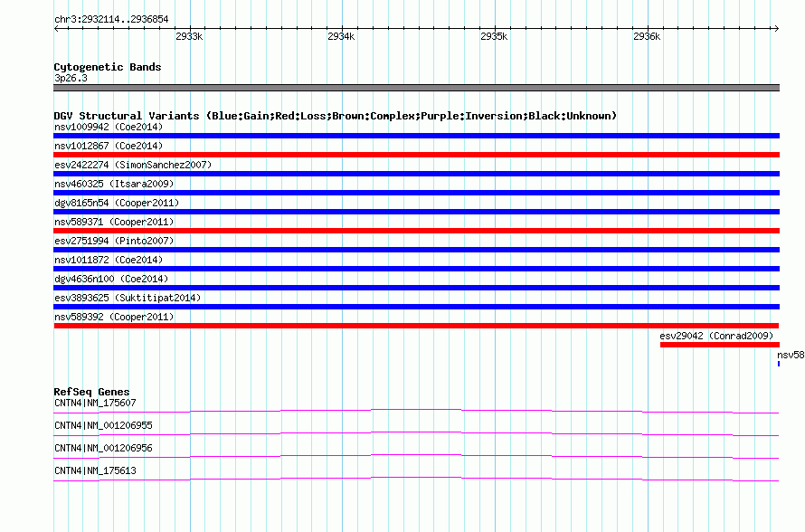The width and height of the screenshot is (805, 532).
Task: Click the ruler's left arrow end
Action: tap(56, 28)
